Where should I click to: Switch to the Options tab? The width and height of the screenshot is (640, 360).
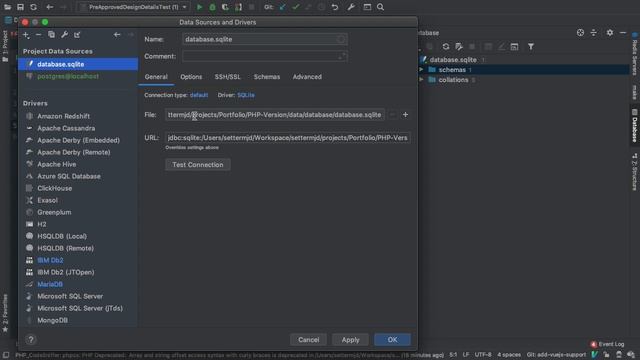pos(191,77)
